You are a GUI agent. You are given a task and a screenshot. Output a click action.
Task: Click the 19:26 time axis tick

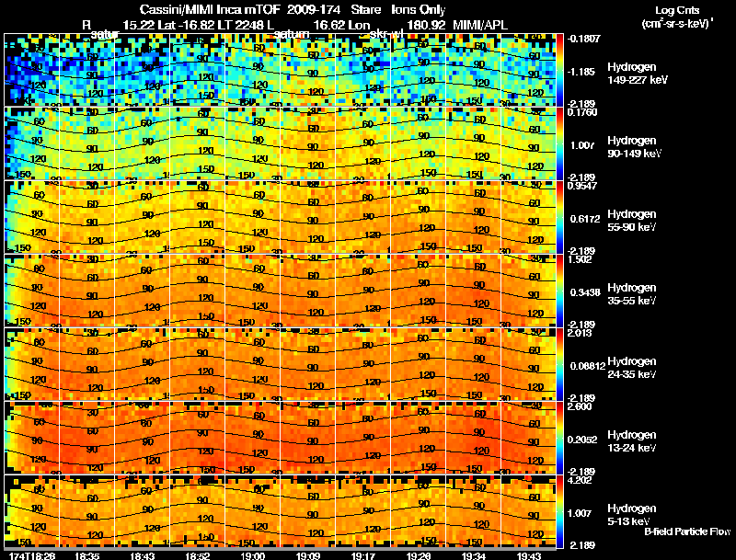(419, 555)
